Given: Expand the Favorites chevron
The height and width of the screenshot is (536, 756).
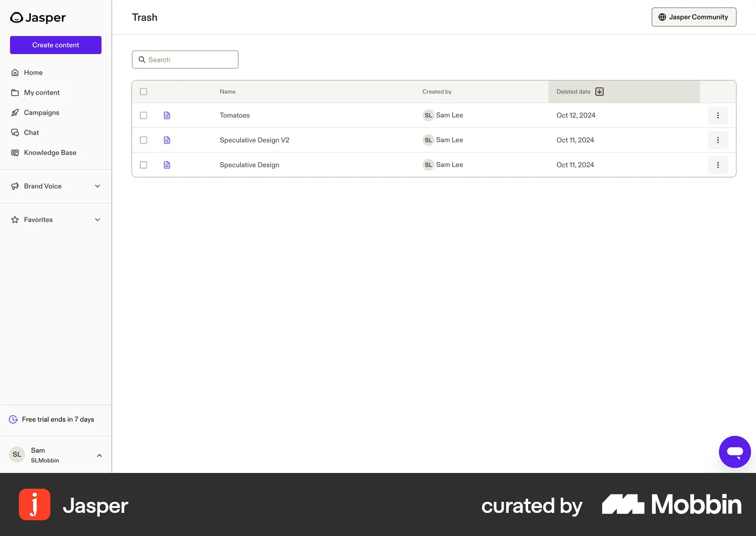Looking at the screenshot, I should pyautogui.click(x=97, y=220).
